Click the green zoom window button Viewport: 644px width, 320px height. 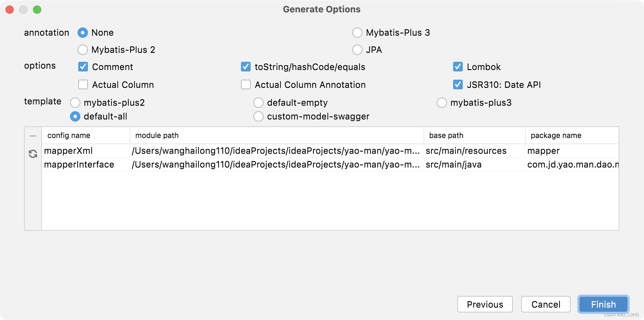(x=37, y=10)
